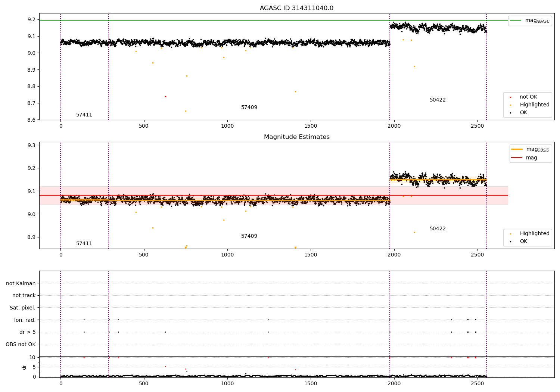Click the red 'not OK' data point near 8.74
560x392 pixels.
click(x=165, y=96)
